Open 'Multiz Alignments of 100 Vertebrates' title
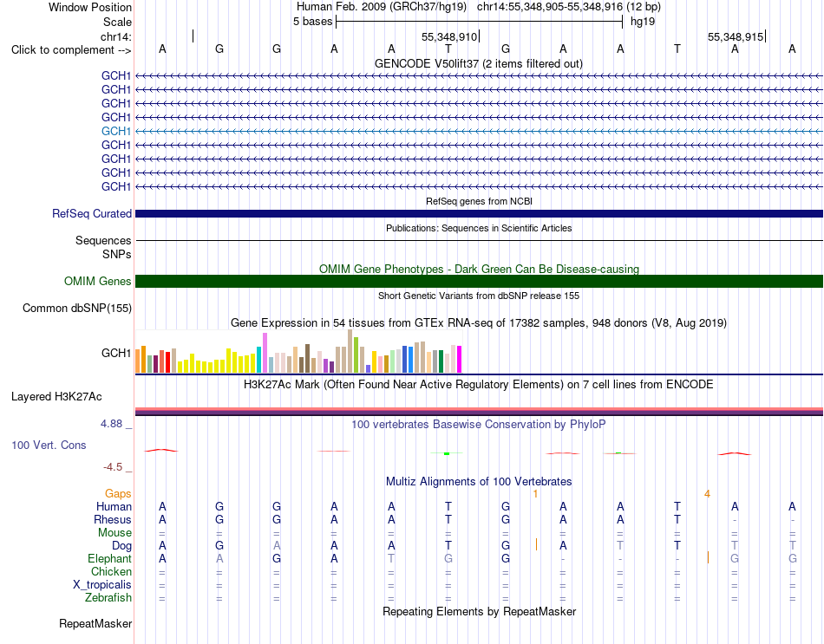824x644 pixels. tap(479, 482)
